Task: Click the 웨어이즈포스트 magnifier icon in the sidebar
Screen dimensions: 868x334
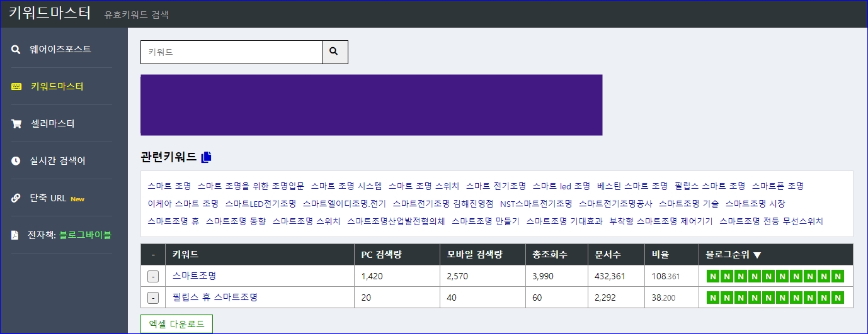Action: click(16, 49)
